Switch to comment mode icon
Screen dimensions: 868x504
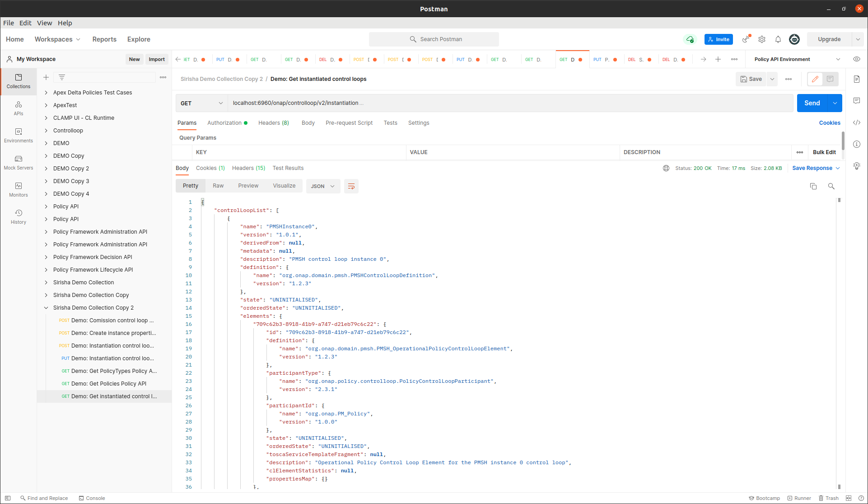[x=830, y=79]
